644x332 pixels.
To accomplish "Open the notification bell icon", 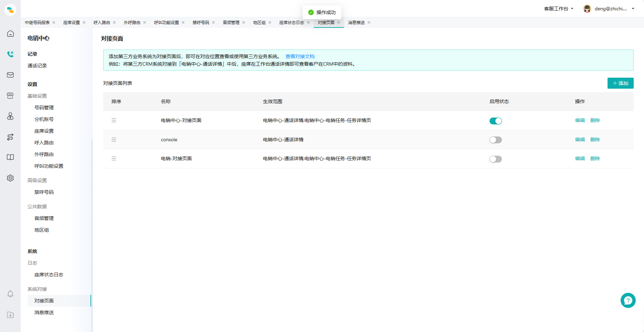I will coord(10,294).
